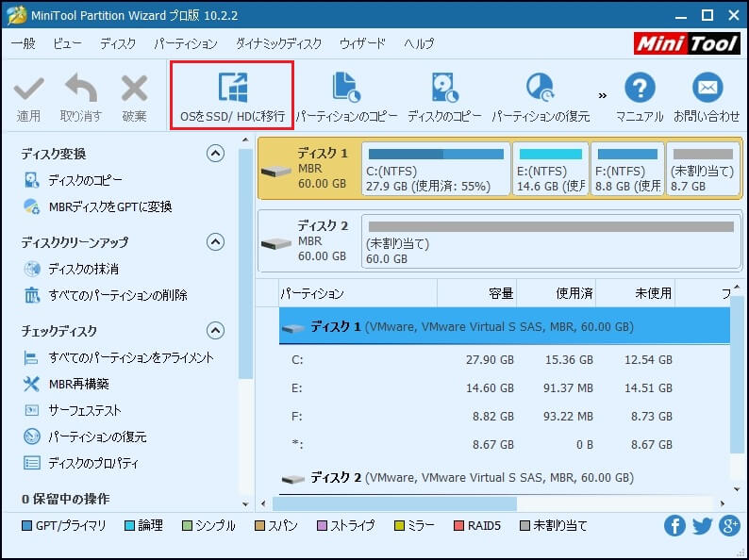Image resolution: width=749 pixels, height=560 pixels.
Task: Select F:(NTFS) partition block
Action: (627, 169)
